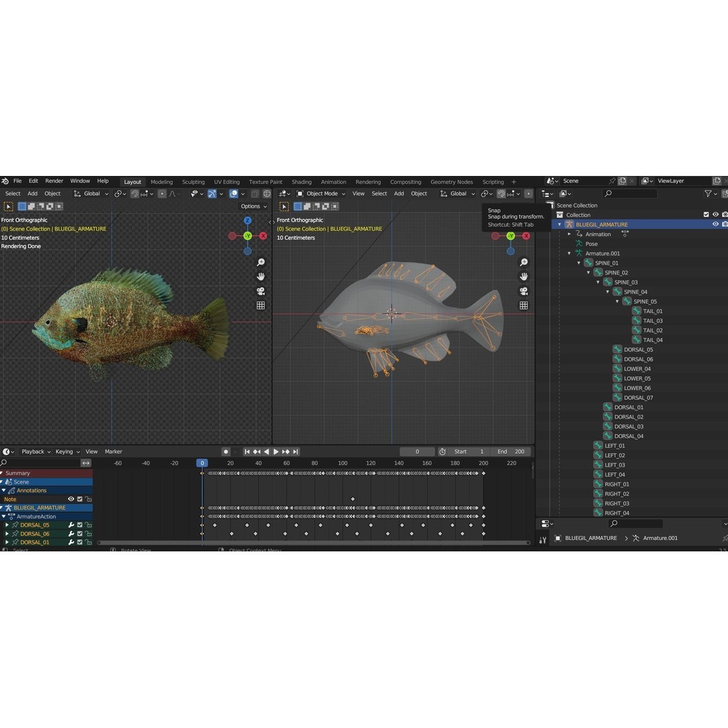Click the X axis gizmo in left viewport
This screenshot has width=728, height=728.
[x=264, y=236]
